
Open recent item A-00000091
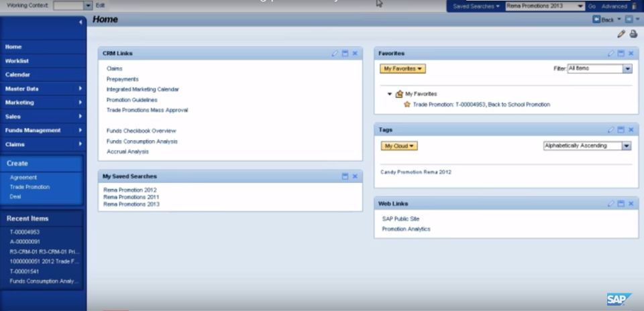(x=25, y=242)
